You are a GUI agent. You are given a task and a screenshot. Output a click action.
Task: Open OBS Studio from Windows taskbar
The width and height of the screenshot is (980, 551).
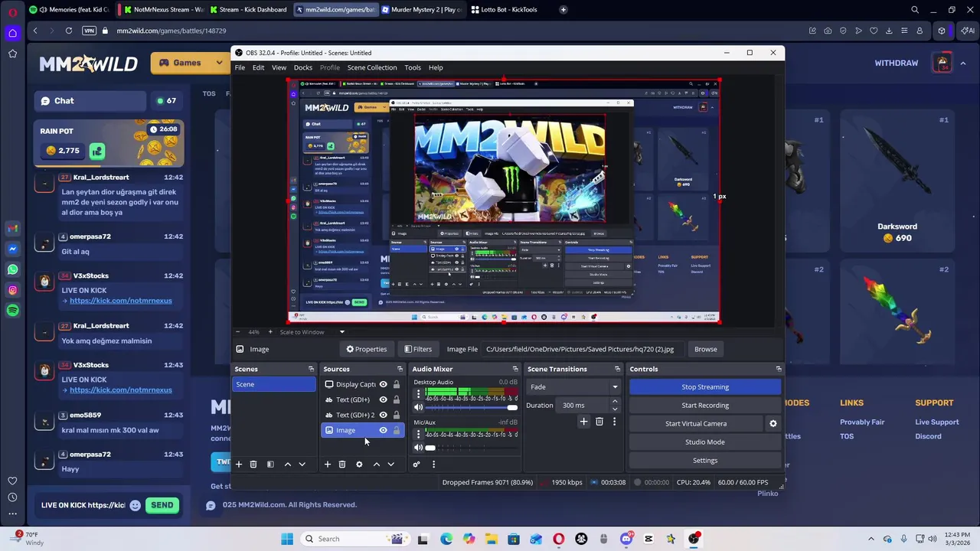pyautogui.click(x=694, y=539)
